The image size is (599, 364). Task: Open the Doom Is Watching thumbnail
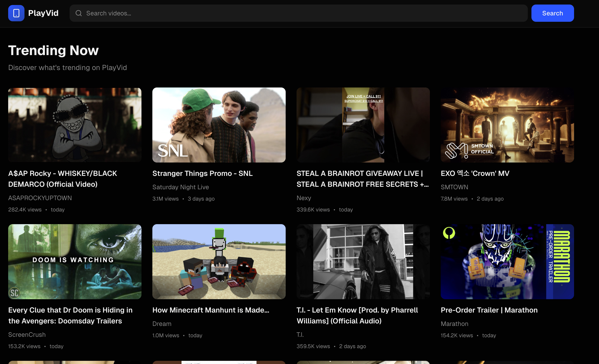pos(75,262)
